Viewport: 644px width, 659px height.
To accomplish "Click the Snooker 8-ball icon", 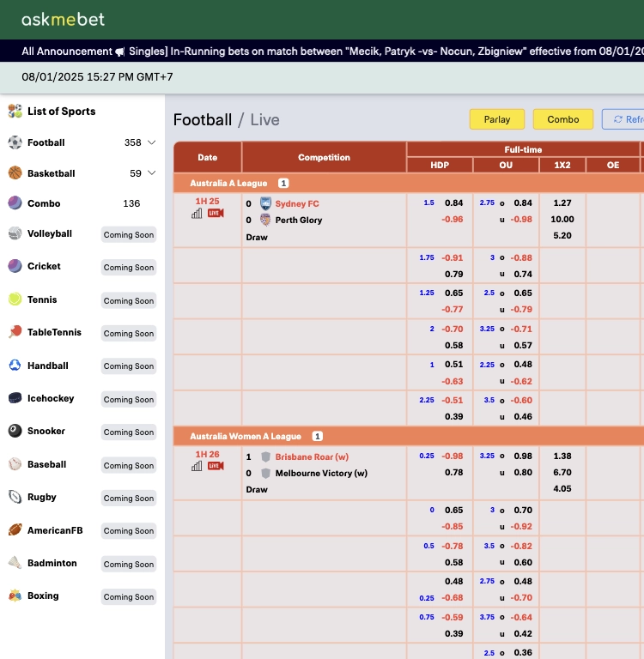I will tap(15, 431).
